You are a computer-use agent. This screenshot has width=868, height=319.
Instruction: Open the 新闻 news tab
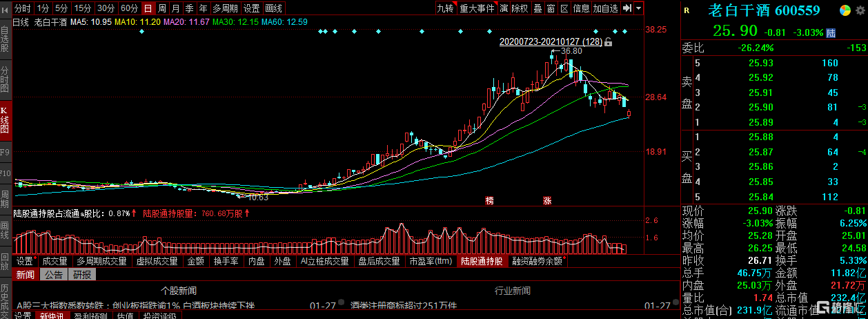point(26,275)
